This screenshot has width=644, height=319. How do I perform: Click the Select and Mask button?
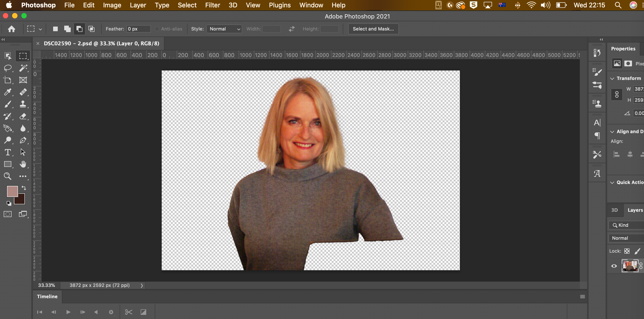click(x=373, y=29)
